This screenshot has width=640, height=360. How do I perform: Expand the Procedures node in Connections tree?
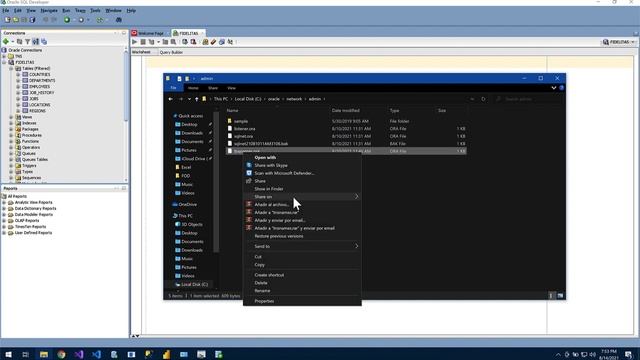[11, 135]
